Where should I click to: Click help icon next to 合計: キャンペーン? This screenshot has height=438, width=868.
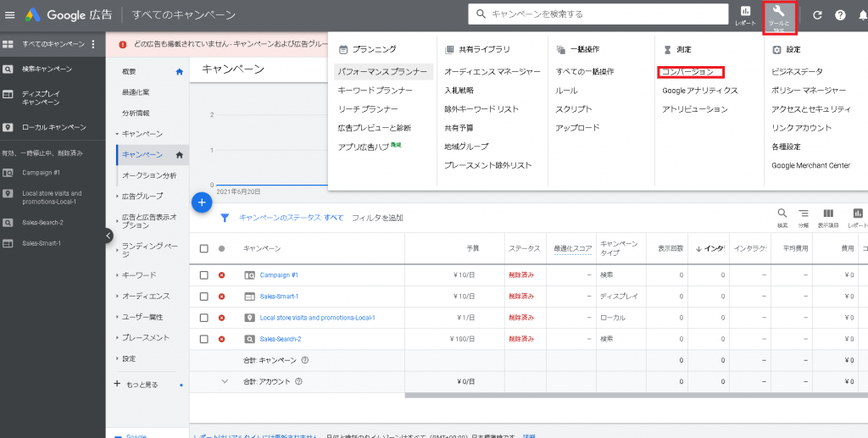[305, 360]
